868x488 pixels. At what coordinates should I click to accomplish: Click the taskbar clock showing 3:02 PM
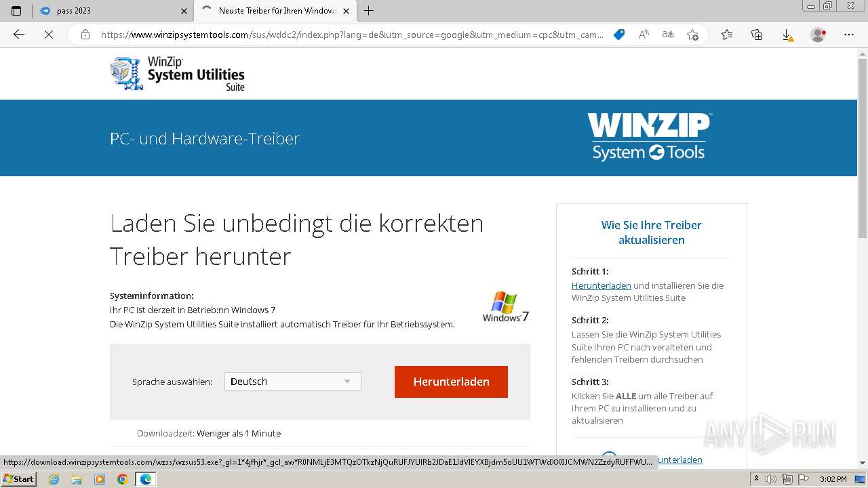tap(833, 479)
